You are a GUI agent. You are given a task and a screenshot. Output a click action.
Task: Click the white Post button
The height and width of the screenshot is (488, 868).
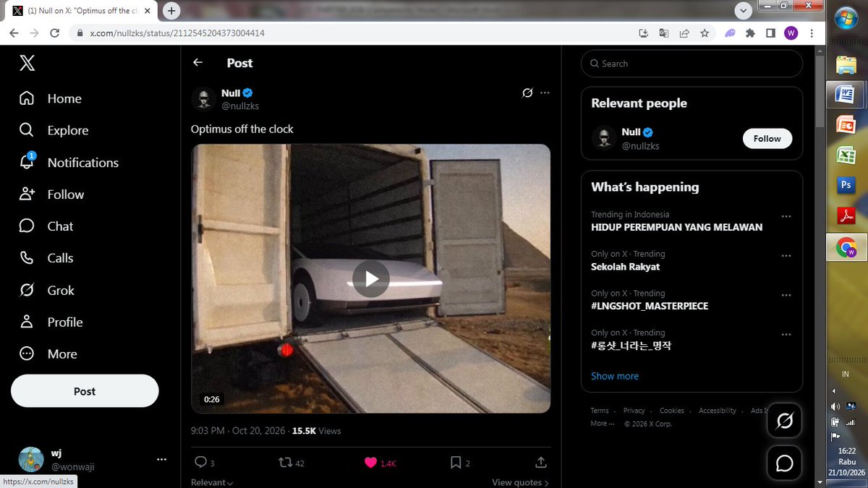point(85,391)
